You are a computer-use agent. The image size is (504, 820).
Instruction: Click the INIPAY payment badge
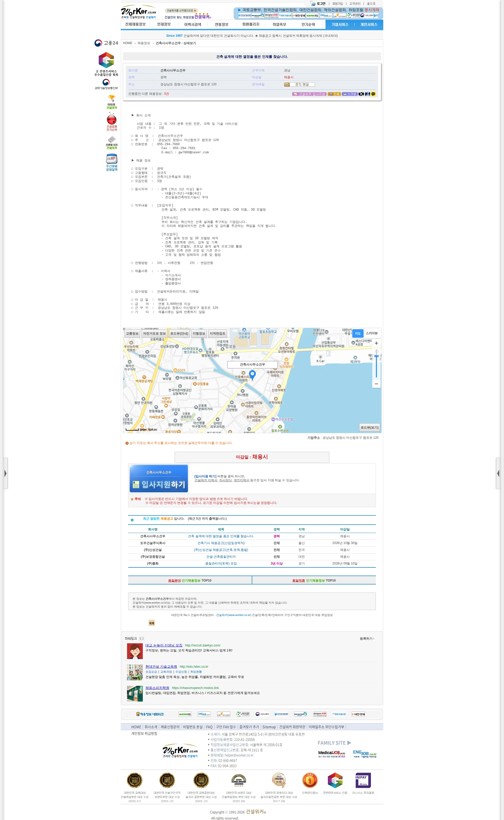(x=363, y=780)
